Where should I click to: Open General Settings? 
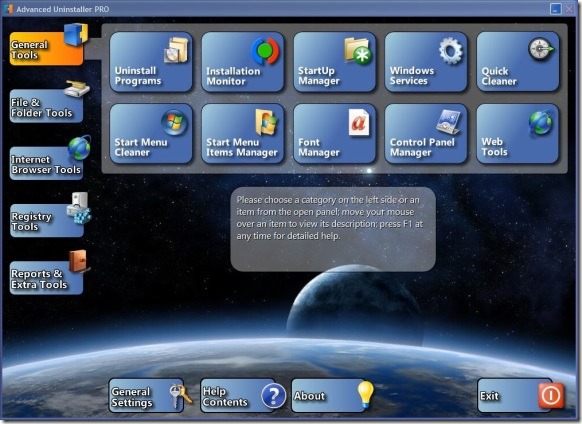click(x=146, y=396)
